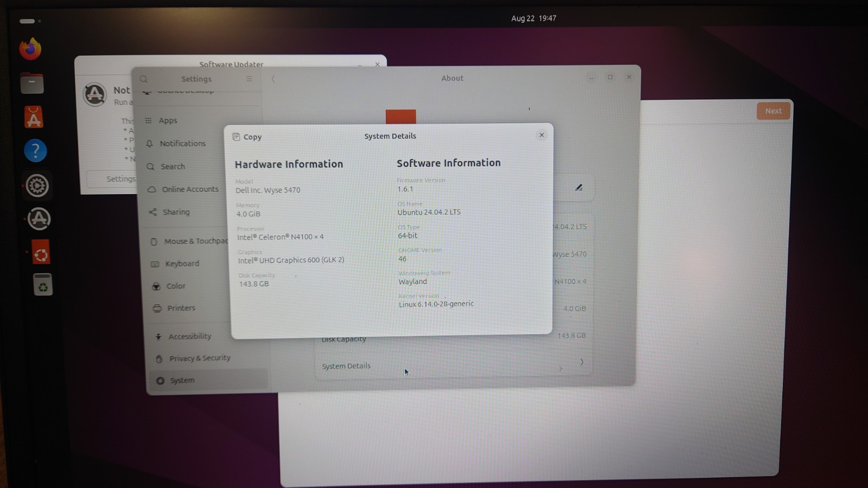Select Search in Settings sidebar
The width and height of the screenshot is (868, 488).
point(173,166)
